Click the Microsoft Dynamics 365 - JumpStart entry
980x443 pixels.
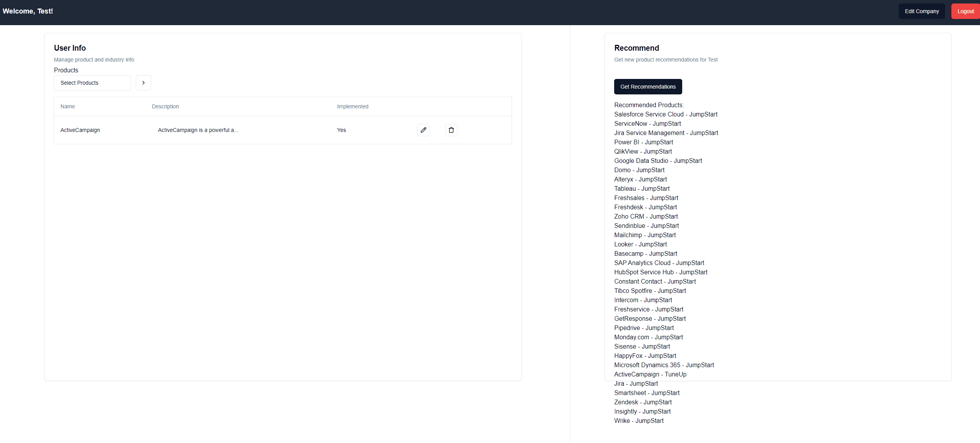click(x=664, y=365)
